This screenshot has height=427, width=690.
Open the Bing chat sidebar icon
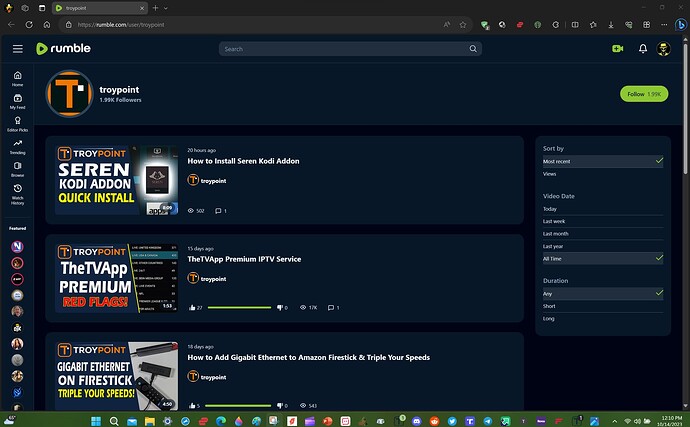[x=681, y=25]
